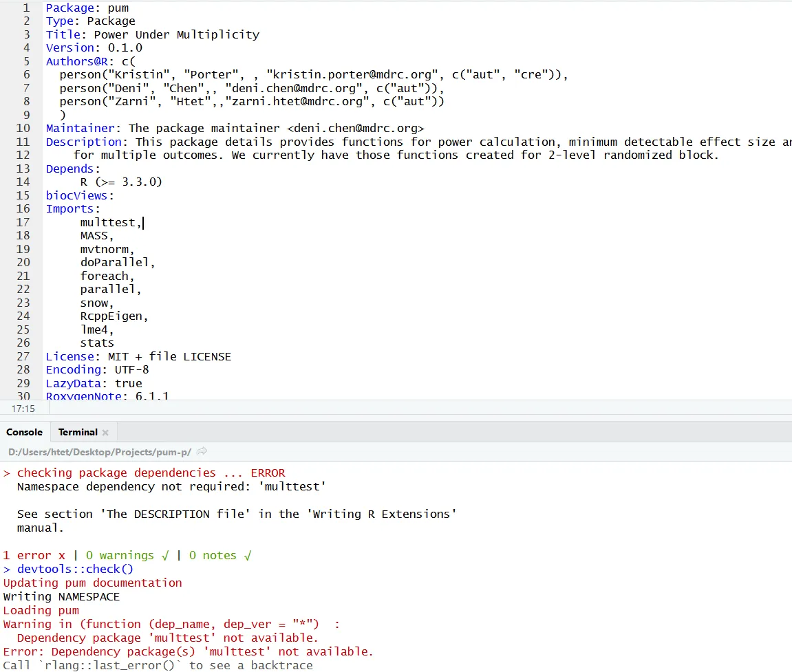
Task: Click 'Power Under Multiplicity' title text
Action: click(177, 34)
